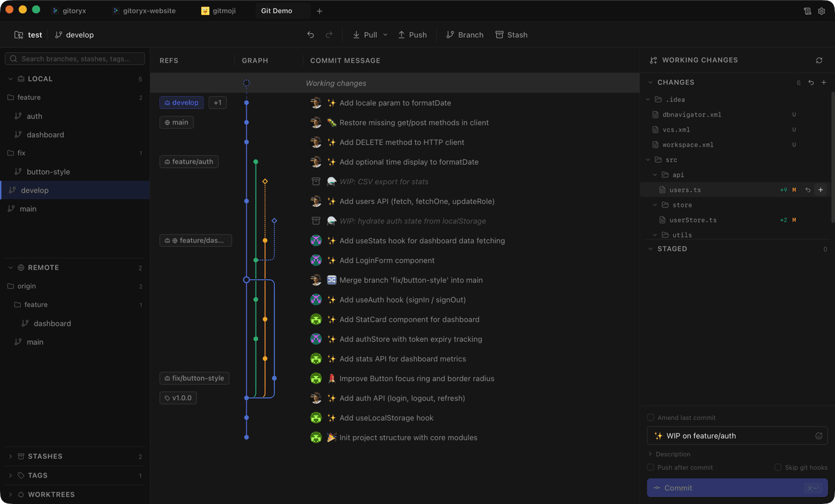Collapse the CHANGES list chevron
The width and height of the screenshot is (835, 504).
651,82
